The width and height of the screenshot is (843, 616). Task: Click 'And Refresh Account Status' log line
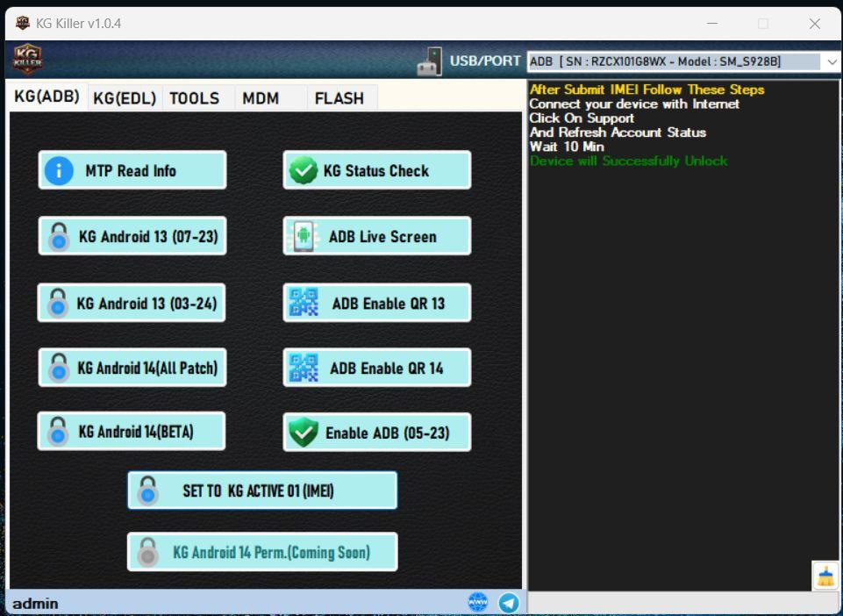(618, 133)
